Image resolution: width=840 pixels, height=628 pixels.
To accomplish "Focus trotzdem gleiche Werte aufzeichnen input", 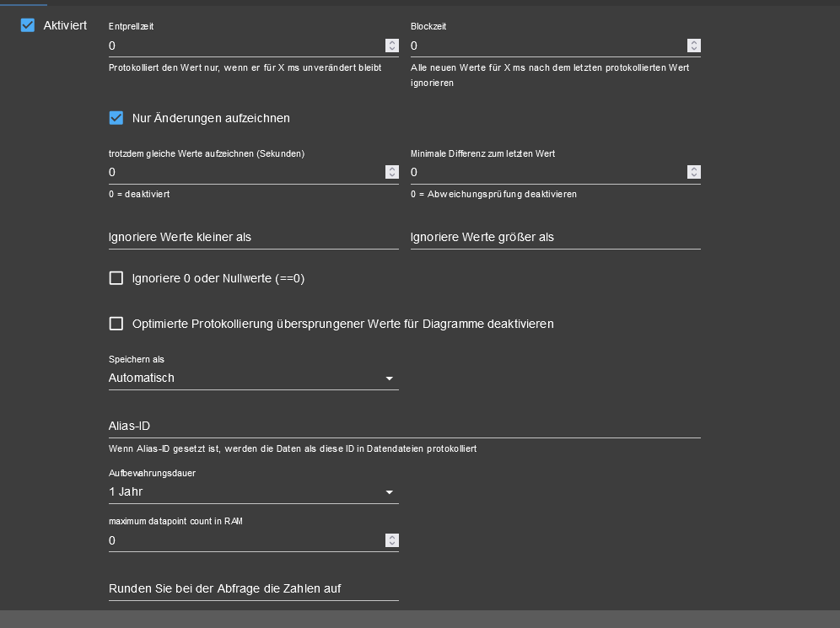I will click(x=245, y=172).
